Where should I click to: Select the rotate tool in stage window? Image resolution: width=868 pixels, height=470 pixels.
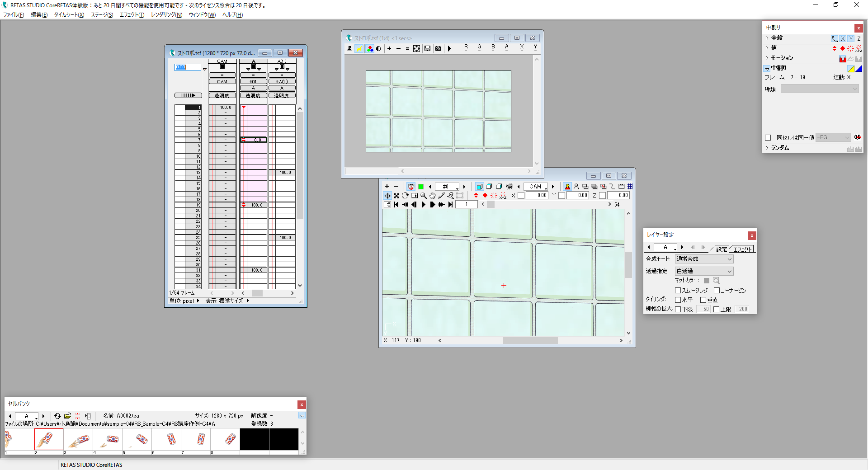[405, 196]
